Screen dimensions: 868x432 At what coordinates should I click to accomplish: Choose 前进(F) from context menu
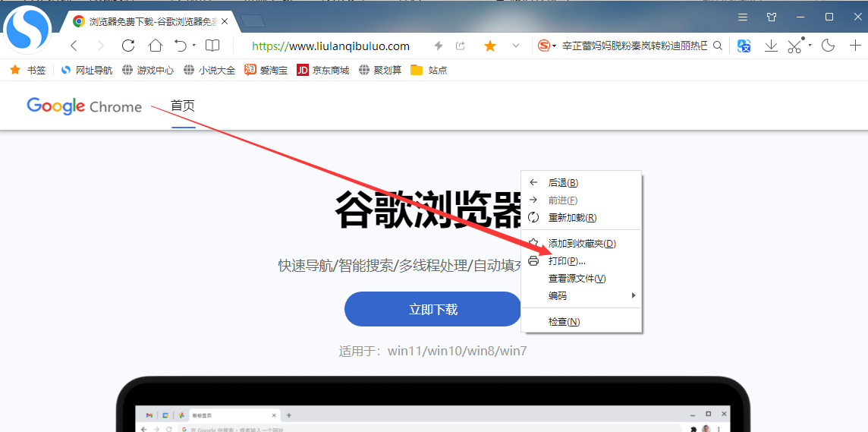coord(581,200)
